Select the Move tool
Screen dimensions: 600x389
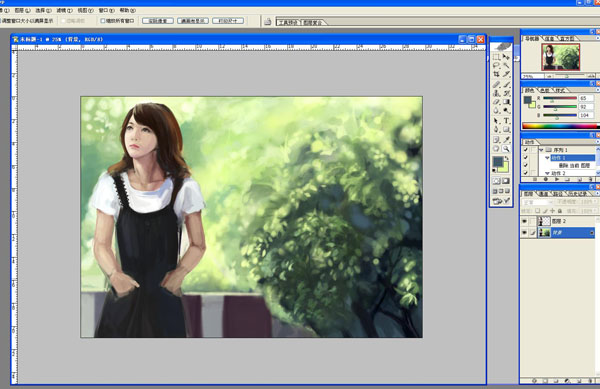click(506, 57)
